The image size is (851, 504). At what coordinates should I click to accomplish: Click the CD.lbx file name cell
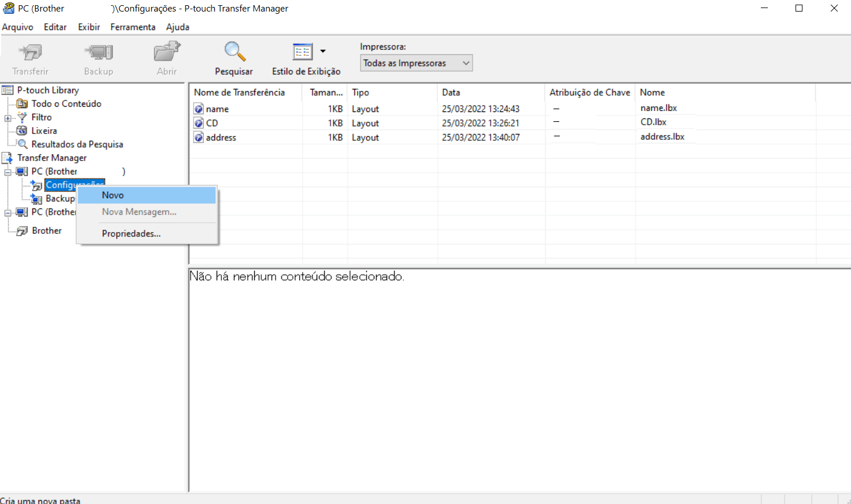point(653,122)
